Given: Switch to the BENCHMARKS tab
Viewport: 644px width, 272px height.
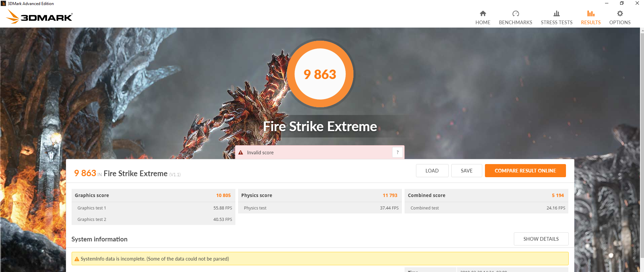Looking at the screenshot, I should (x=516, y=18).
